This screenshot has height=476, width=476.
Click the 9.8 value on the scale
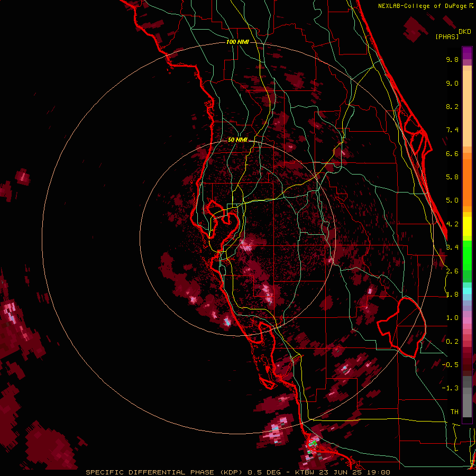[452, 59]
